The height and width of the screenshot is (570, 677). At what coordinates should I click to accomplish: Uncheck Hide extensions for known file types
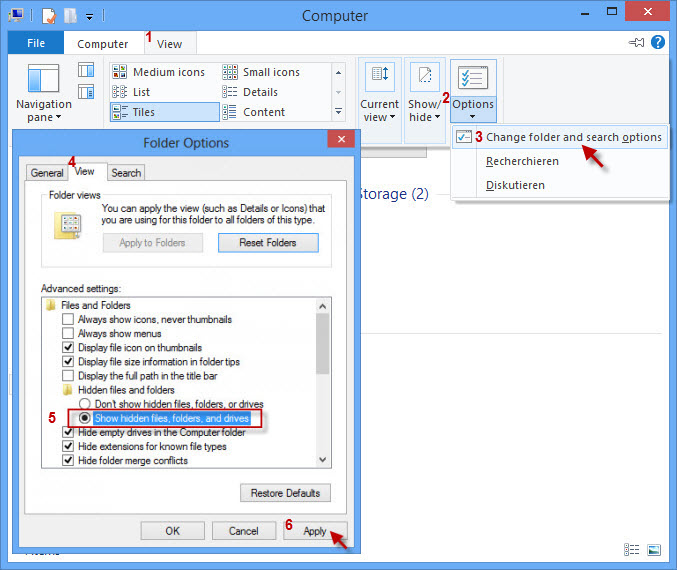tap(68, 446)
